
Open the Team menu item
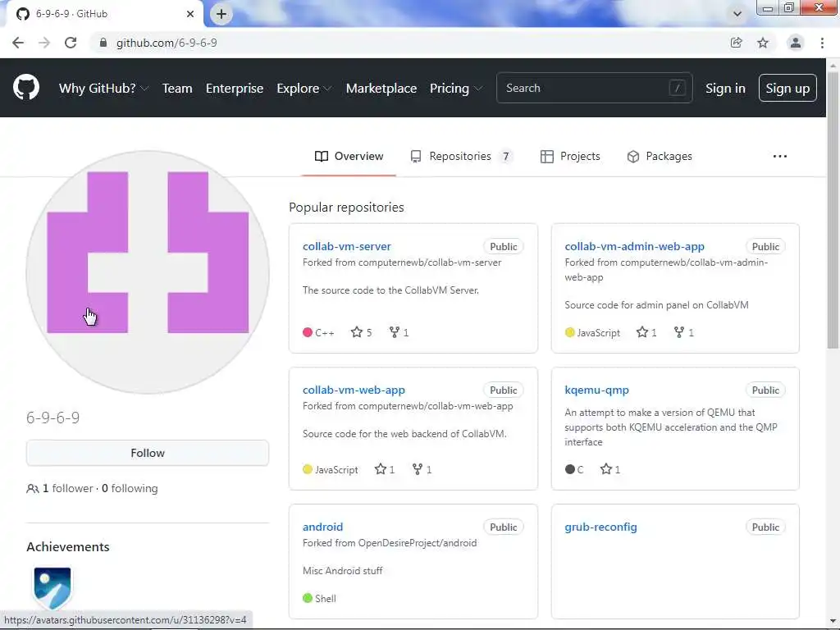[177, 89]
